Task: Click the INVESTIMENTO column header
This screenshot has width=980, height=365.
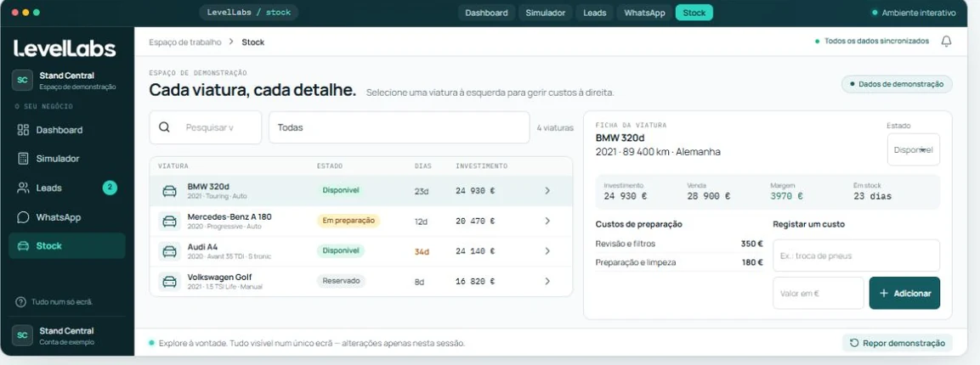Action: 481,166
